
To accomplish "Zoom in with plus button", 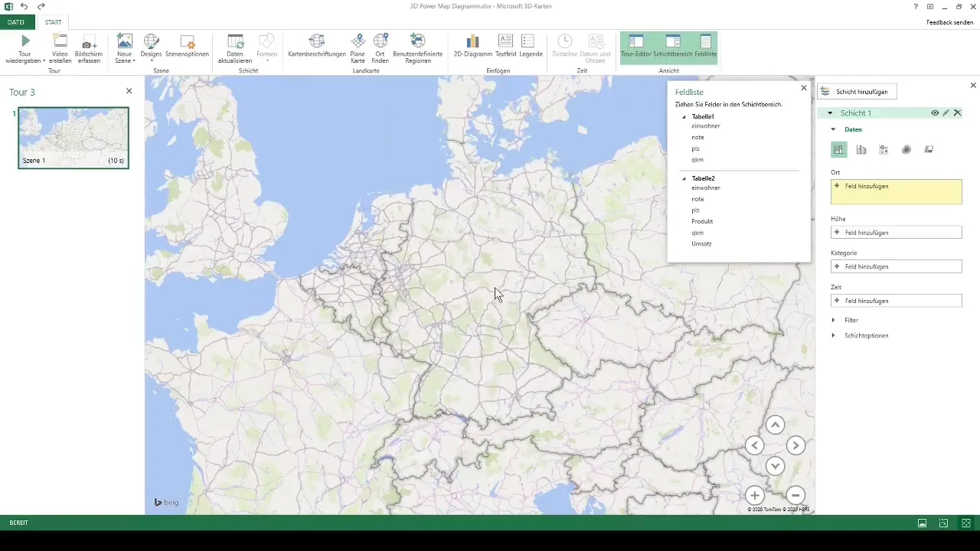I will point(754,495).
